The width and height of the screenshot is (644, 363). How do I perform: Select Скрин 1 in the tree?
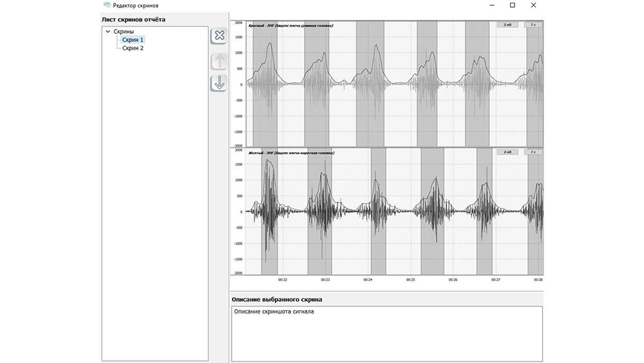(x=133, y=40)
